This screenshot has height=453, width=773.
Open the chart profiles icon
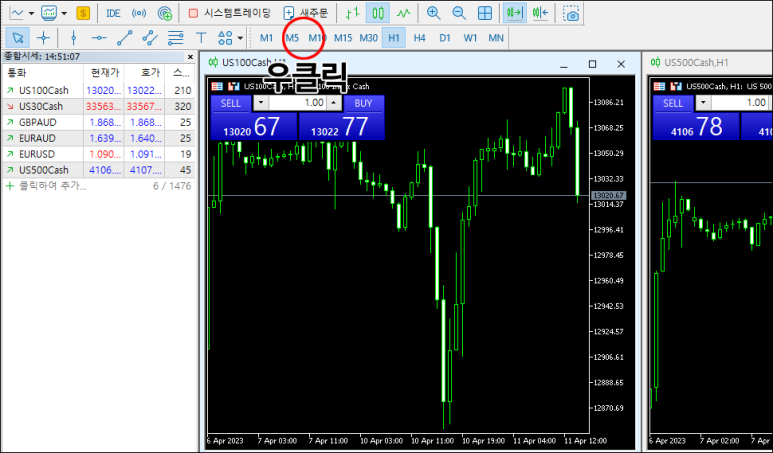[x=49, y=13]
